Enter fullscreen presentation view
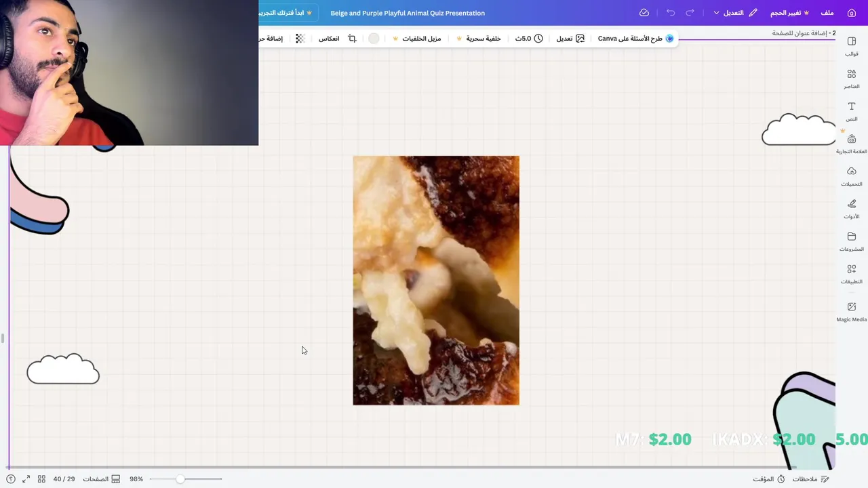Viewport: 868px width, 488px height. pos(26,479)
